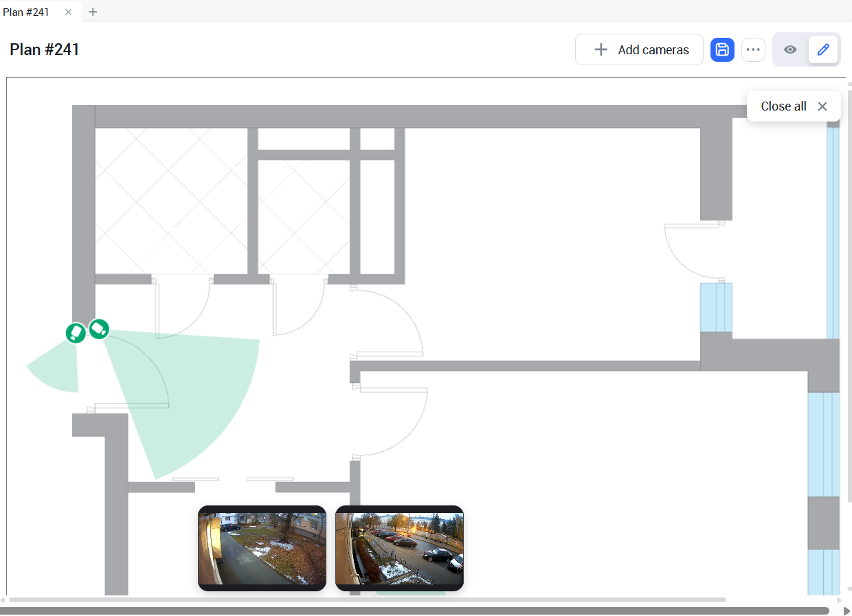Viewport: 852px width, 616px height.
Task: Open the right camera preview with parked cars
Action: point(399,548)
